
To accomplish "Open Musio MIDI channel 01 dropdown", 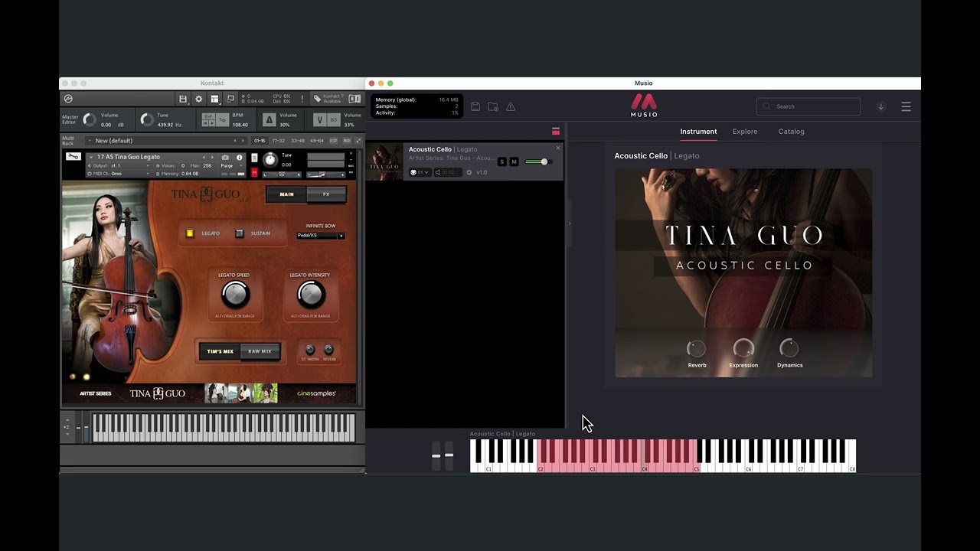I will (x=420, y=172).
